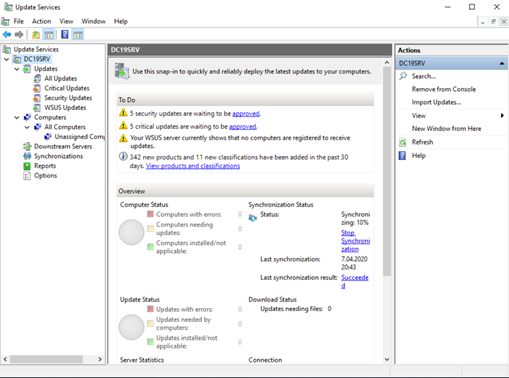Image resolution: width=509 pixels, height=378 pixels.
Task: Open the View submenu arrow in Actions
Action: tap(502, 116)
